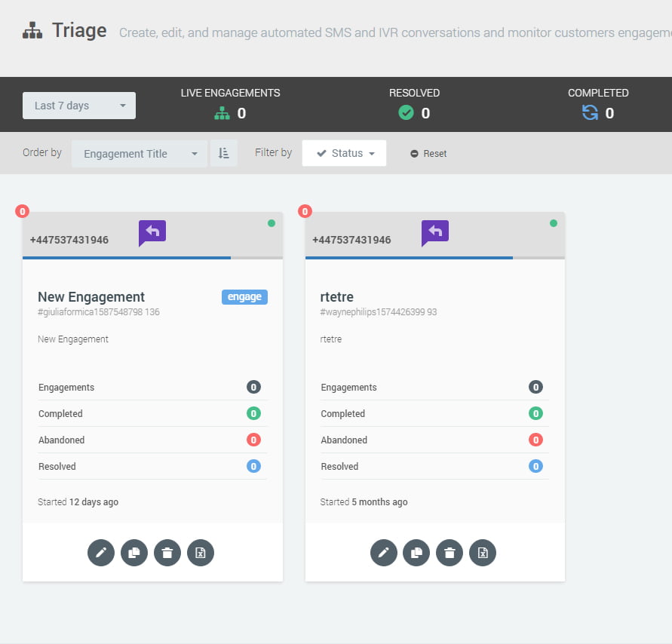Click the Triage hierarchy icon in header
The width and height of the screenshot is (672, 644).
point(32,31)
